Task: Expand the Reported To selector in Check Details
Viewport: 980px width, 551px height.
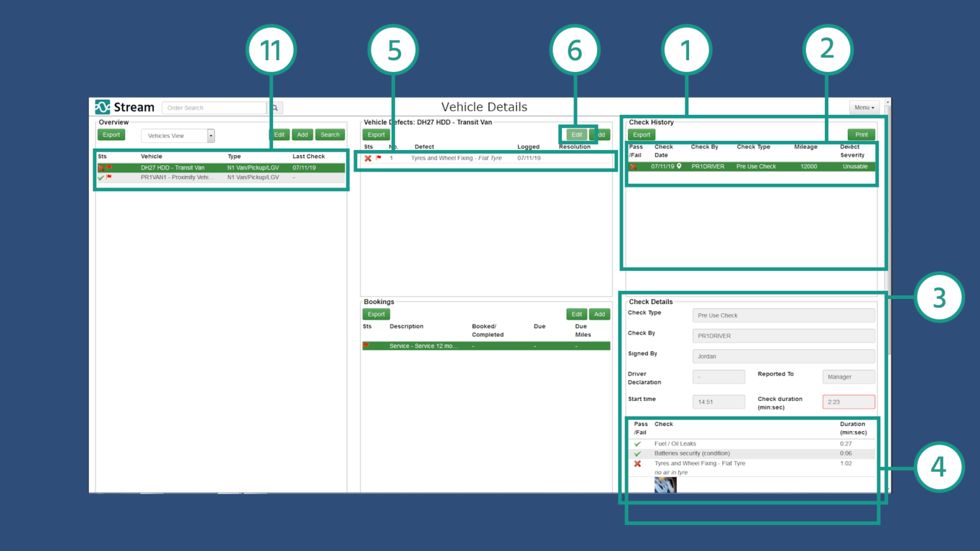Action: pos(849,376)
